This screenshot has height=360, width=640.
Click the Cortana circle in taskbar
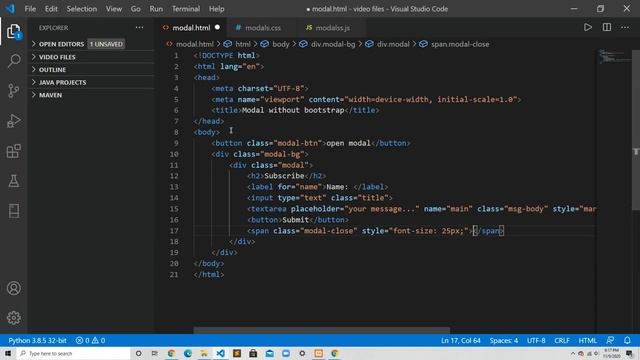coord(138,353)
